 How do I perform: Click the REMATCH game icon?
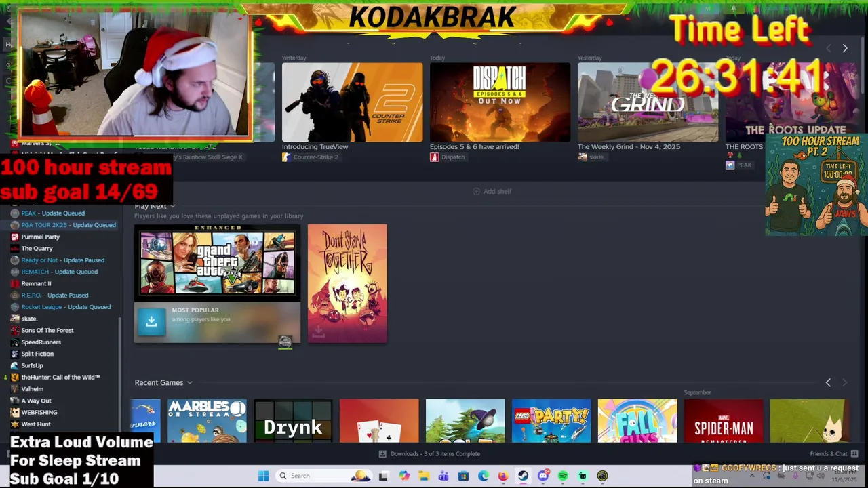15,272
